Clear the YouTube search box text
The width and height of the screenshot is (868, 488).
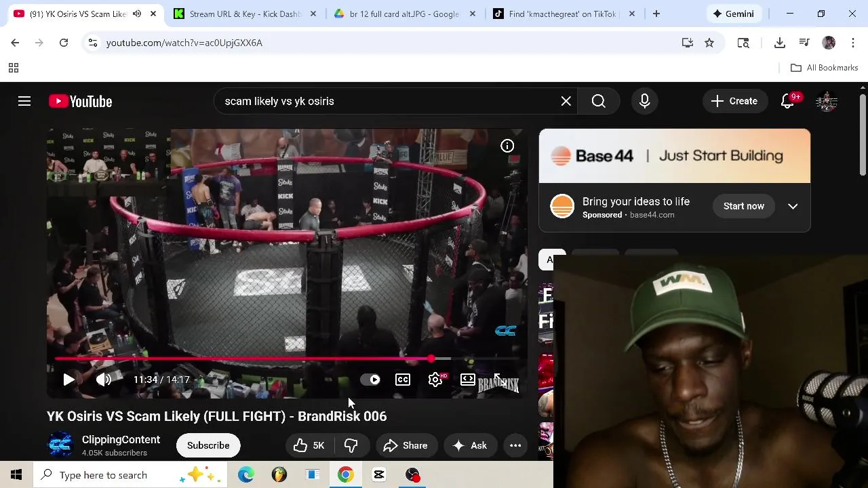coord(566,101)
